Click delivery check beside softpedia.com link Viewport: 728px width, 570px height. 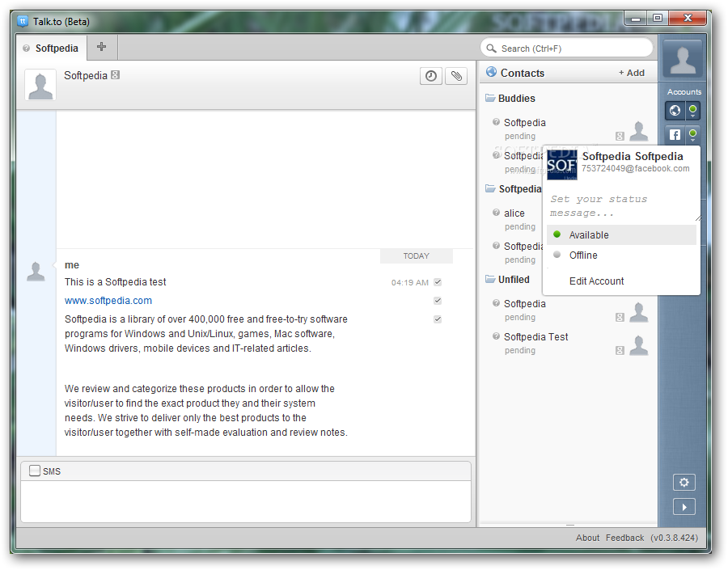click(438, 301)
